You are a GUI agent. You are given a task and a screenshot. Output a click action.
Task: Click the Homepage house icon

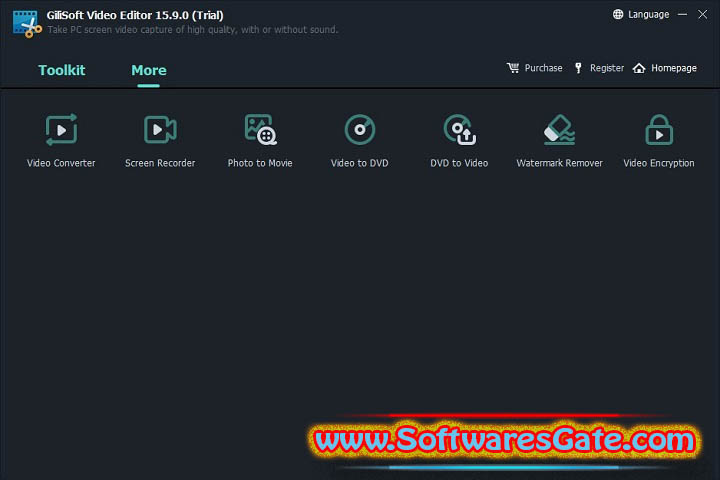[x=639, y=68]
